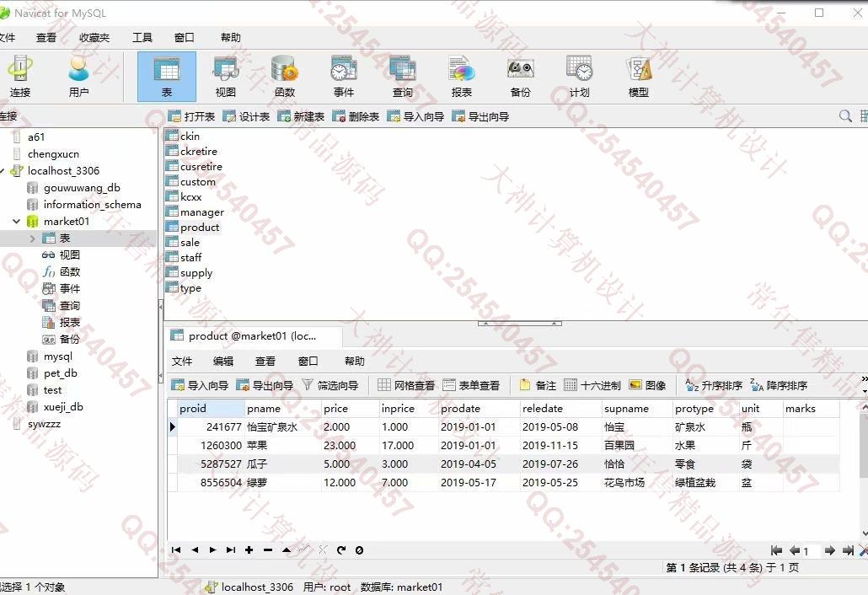868x595 pixels.
Task: Click 导入向导 in the object toolbar
Action: pyautogui.click(x=415, y=116)
